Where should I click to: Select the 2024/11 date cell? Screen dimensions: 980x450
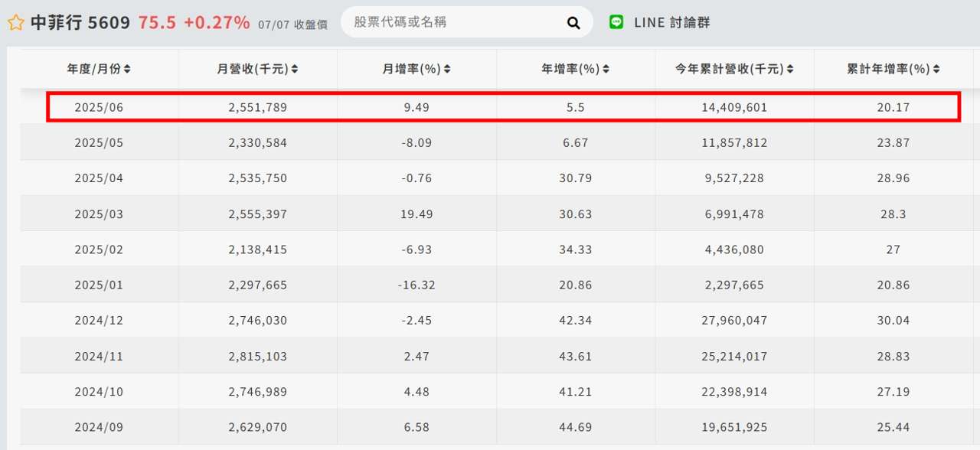pos(99,357)
